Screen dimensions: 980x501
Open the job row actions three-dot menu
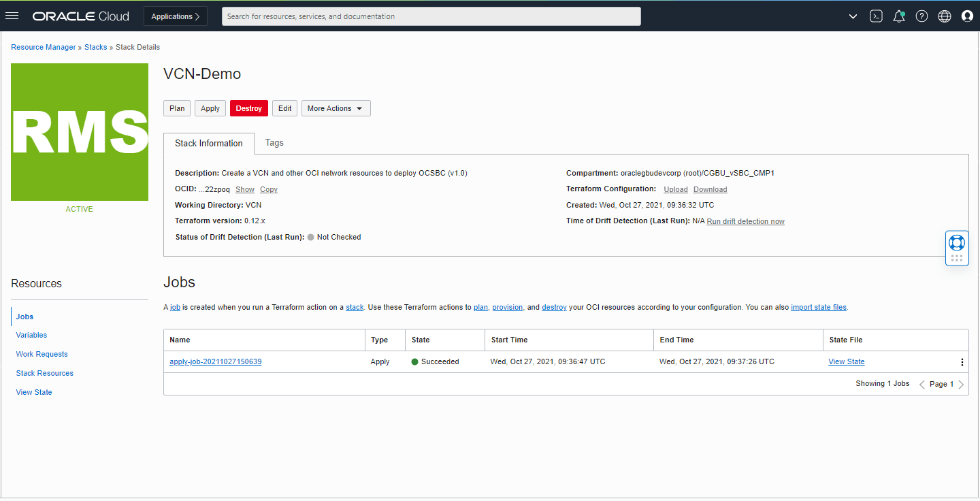962,361
